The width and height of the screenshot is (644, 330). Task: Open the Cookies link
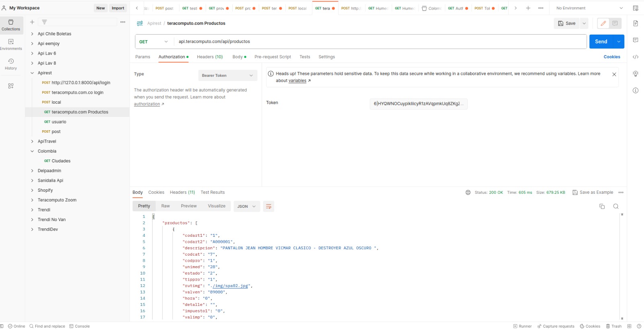click(x=612, y=57)
